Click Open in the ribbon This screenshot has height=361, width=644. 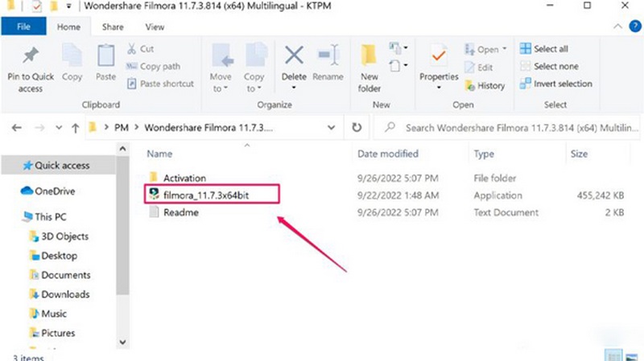pyautogui.click(x=485, y=50)
